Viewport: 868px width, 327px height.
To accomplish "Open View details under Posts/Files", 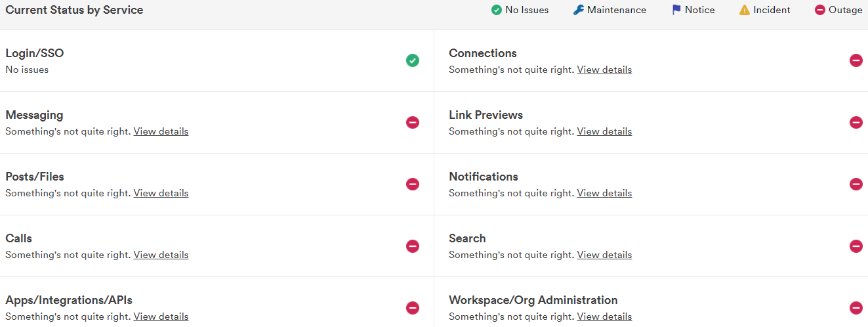I will [x=161, y=193].
